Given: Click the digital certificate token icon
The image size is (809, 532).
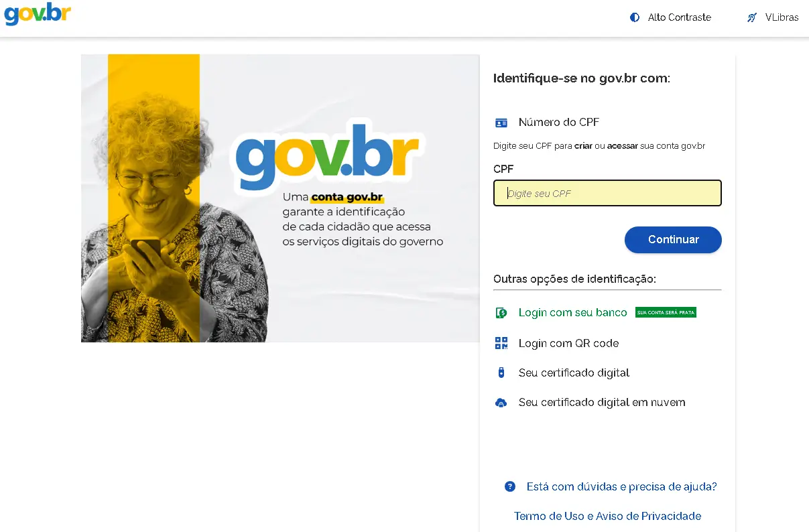Looking at the screenshot, I should [x=501, y=373].
